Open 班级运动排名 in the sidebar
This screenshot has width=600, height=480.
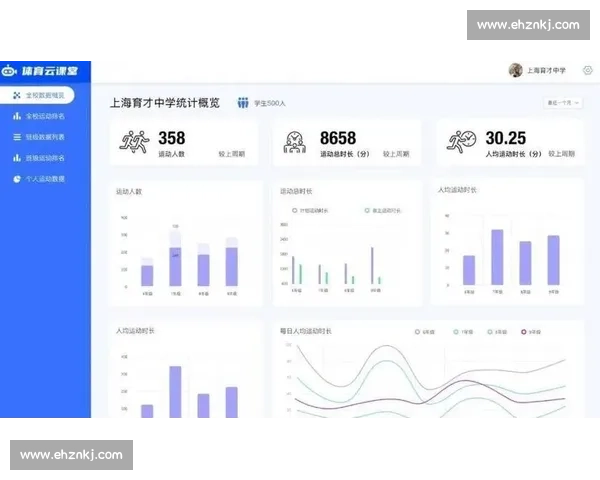(x=45, y=158)
